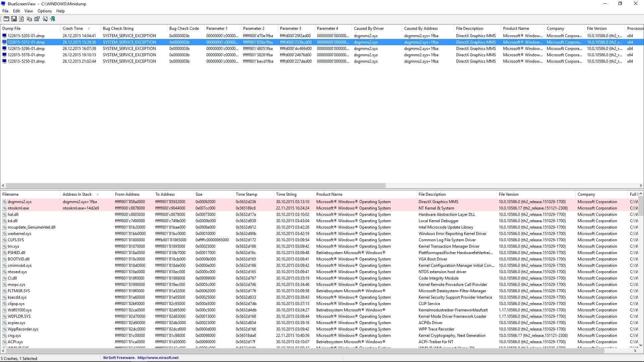Sort crashes by Crash Time column header
The width and height of the screenshot is (644, 362).
(x=73, y=28)
